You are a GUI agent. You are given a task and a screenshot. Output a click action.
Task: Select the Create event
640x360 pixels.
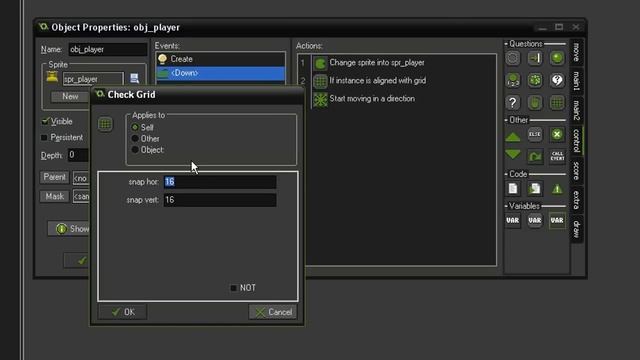click(x=220, y=59)
